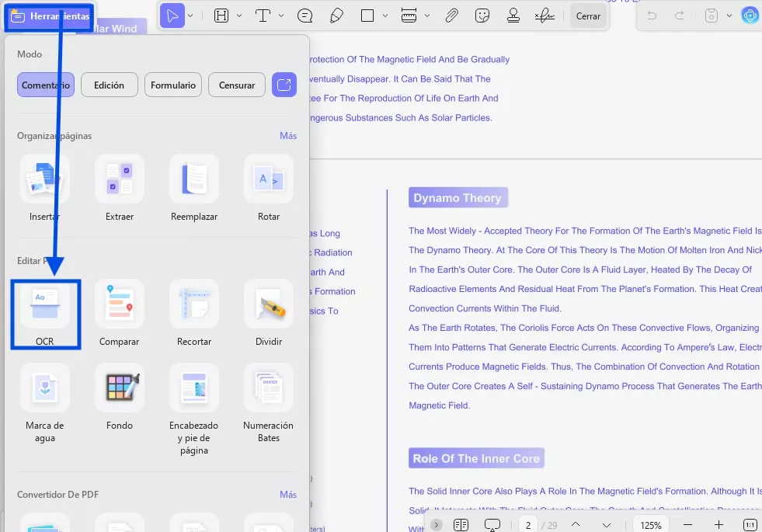Expand the cursor select tool dropdown
This screenshot has width=762, height=532.
(x=191, y=16)
